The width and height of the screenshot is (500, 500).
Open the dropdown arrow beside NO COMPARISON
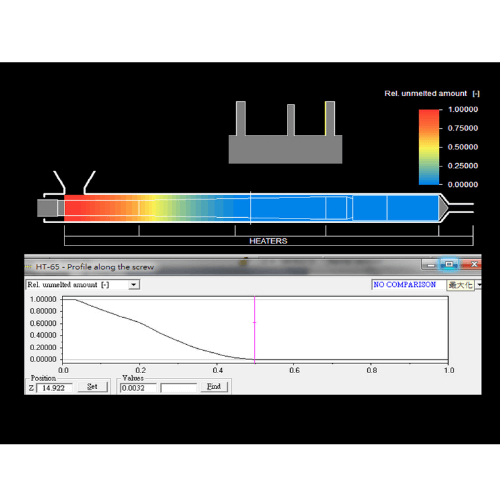click(x=479, y=285)
